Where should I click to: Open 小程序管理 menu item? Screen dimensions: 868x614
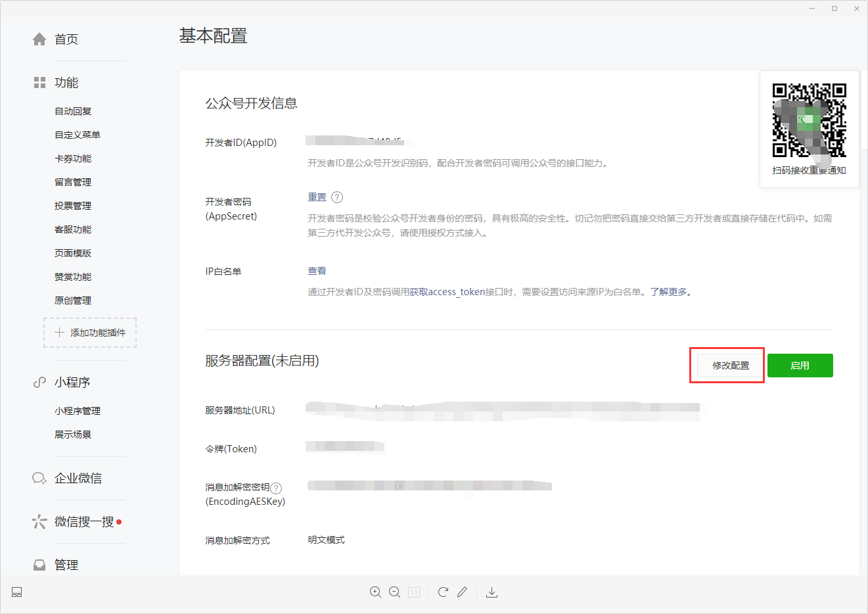click(x=78, y=411)
